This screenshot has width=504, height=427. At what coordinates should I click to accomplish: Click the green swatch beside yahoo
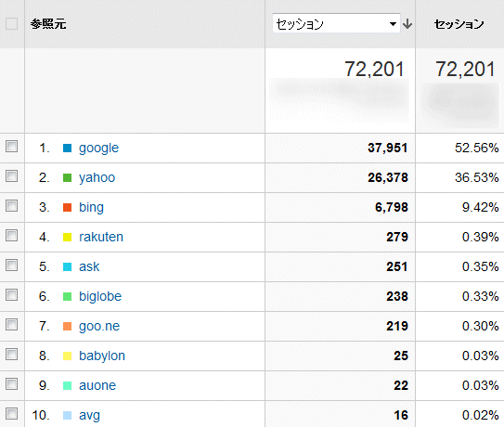(67, 177)
